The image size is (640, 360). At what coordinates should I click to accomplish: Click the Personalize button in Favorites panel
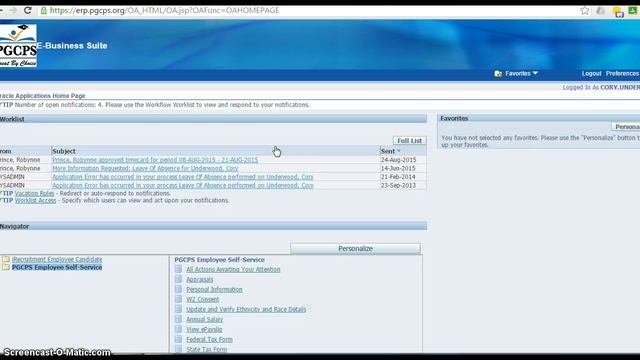pos(626,127)
